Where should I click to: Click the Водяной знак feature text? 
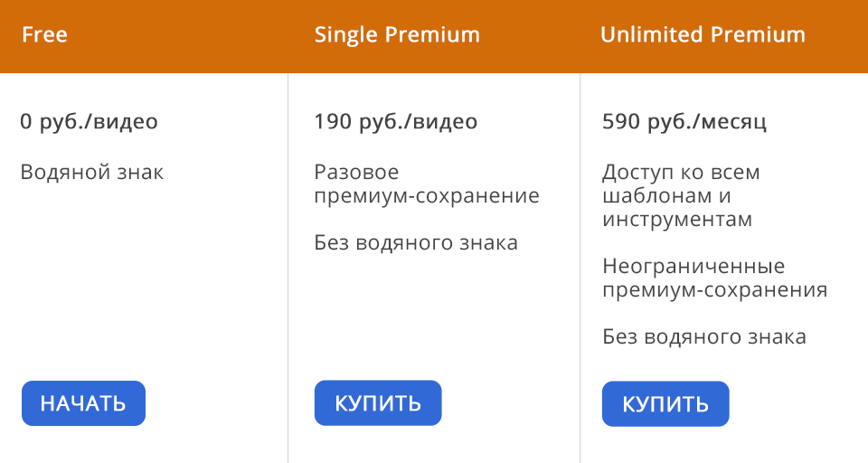click(x=92, y=172)
